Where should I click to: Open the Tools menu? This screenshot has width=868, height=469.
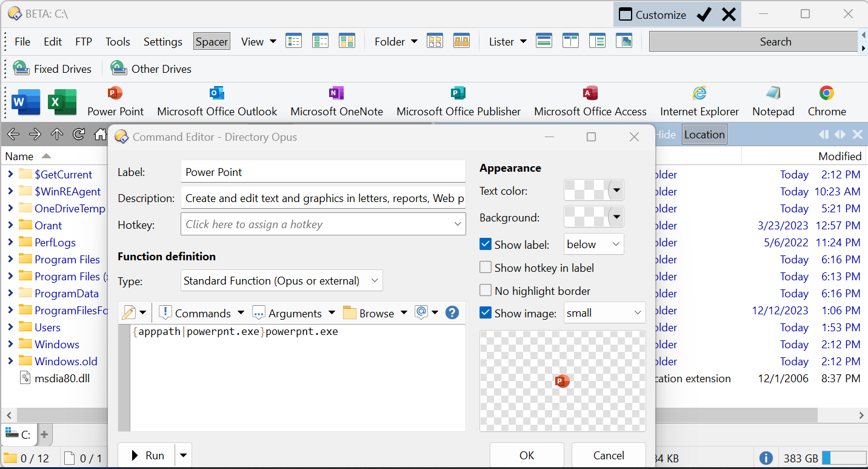pyautogui.click(x=118, y=41)
